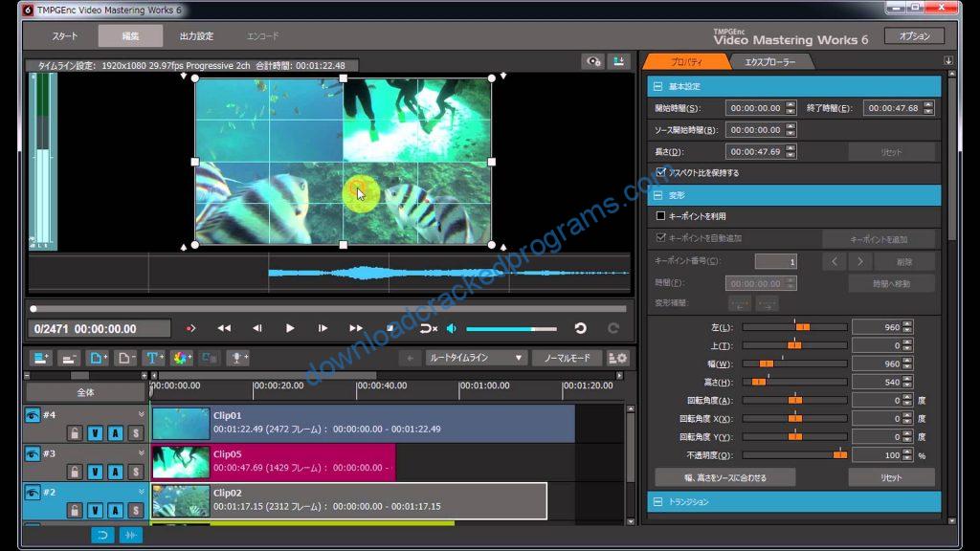Viewport: 980px width, 551px height.
Task: Toggle solo S button on track #2
Action: (136, 511)
